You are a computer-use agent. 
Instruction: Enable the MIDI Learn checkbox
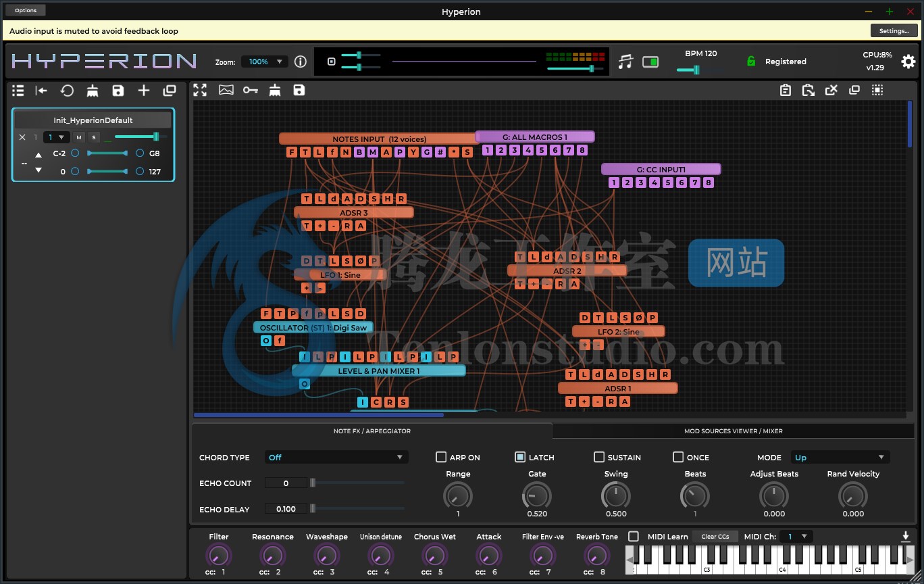pyautogui.click(x=633, y=536)
